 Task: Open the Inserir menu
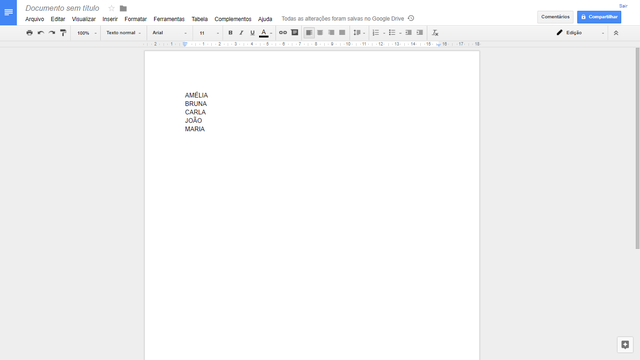point(110,19)
